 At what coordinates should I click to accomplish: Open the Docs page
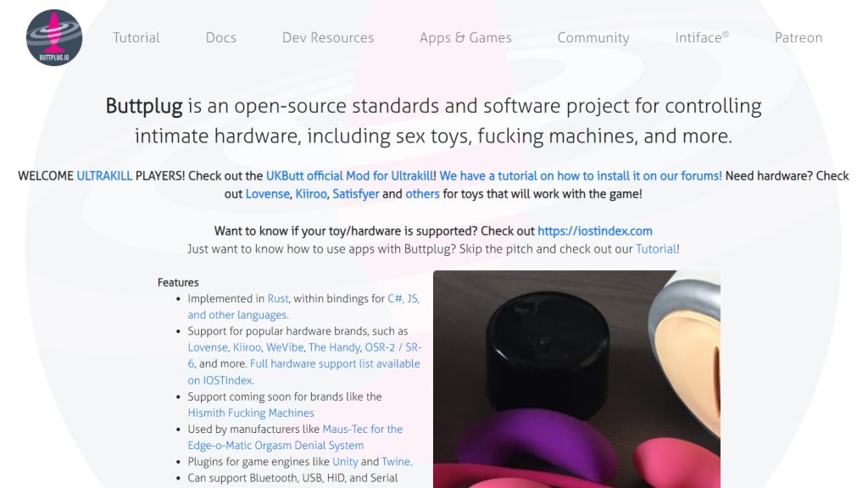tap(220, 37)
